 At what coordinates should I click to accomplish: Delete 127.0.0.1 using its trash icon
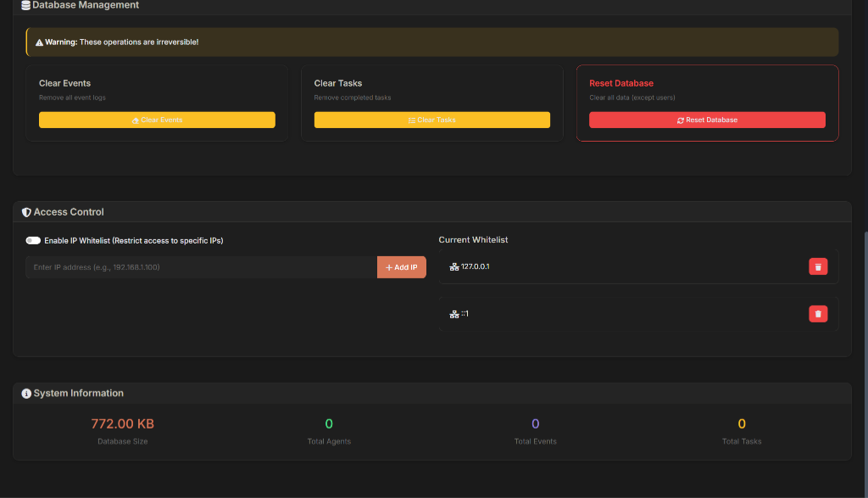pos(818,267)
